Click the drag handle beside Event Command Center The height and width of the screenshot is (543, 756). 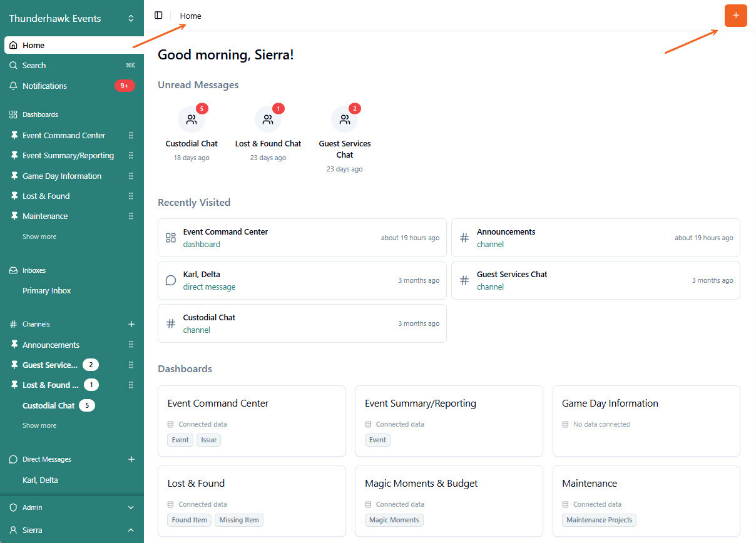(131, 135)
